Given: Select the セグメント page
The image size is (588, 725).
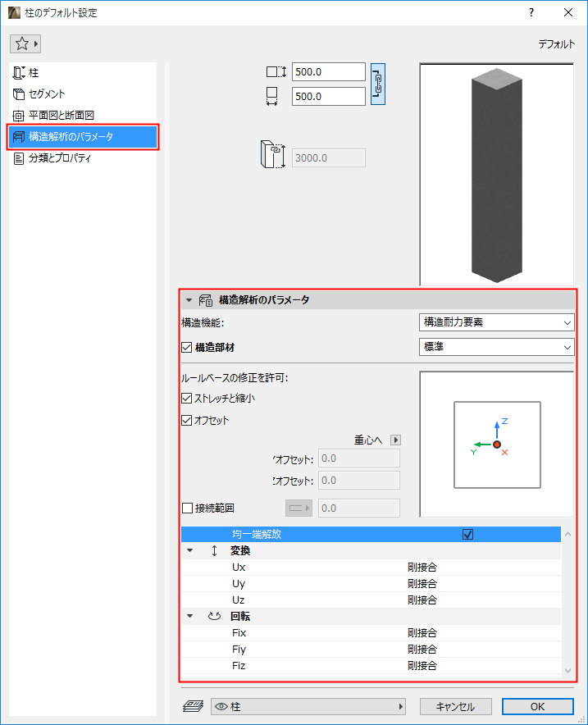Looking at the screenshot, I should tap(83, 94).
